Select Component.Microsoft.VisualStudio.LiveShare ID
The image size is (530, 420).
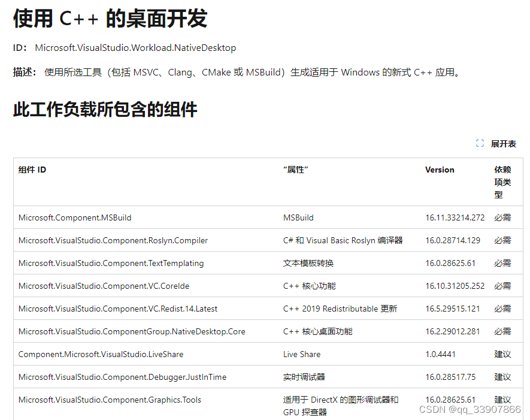101,355
